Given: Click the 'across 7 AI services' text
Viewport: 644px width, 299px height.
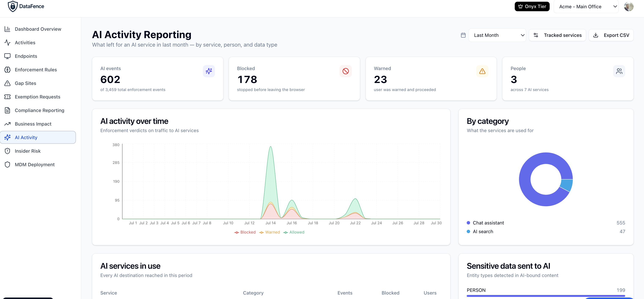Looking at the screenshot, I should click(x=529, y=90).
